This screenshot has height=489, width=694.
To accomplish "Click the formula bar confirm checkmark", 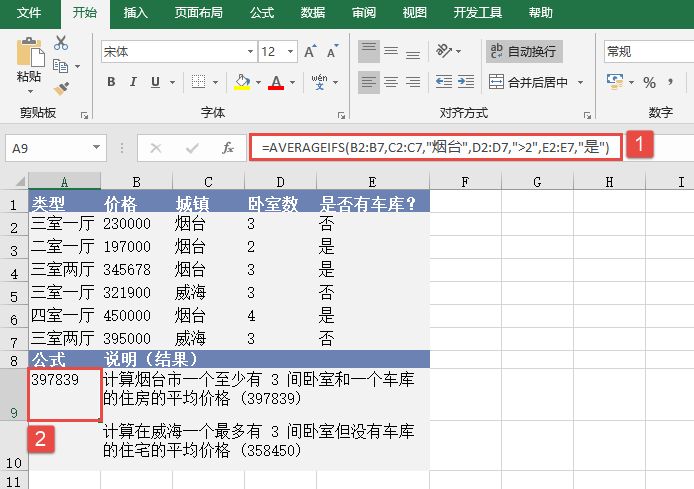I will [192, 148].
